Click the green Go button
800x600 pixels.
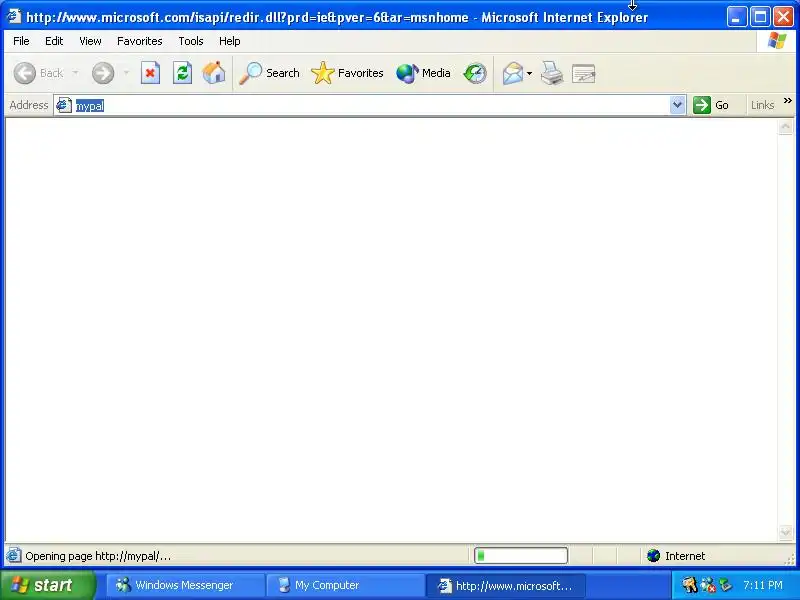tap(711, 105)
